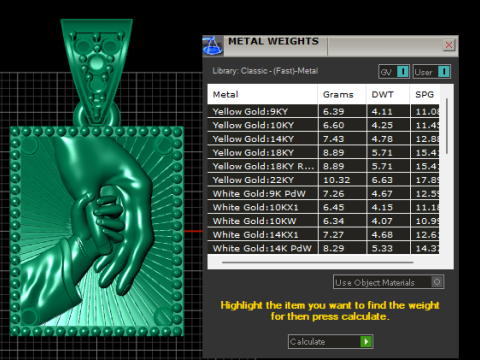Select the Yellow Gold:14KY row

323,139
